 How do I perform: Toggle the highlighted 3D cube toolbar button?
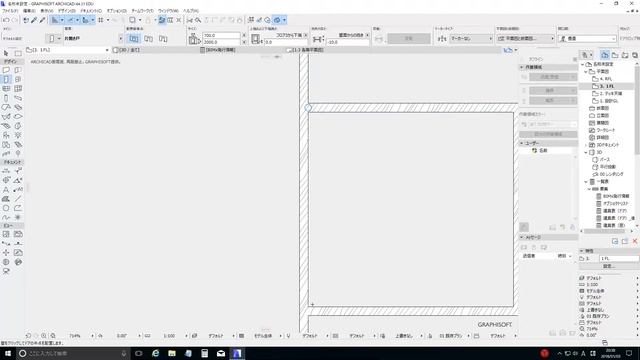(277, 20)
